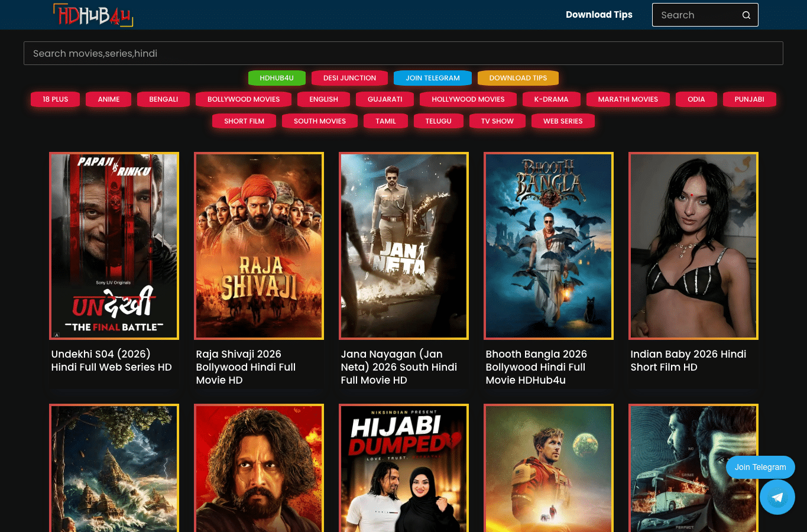
Task: Click the blue JOIN TELEGRAM button
Action: coord(433,78)
